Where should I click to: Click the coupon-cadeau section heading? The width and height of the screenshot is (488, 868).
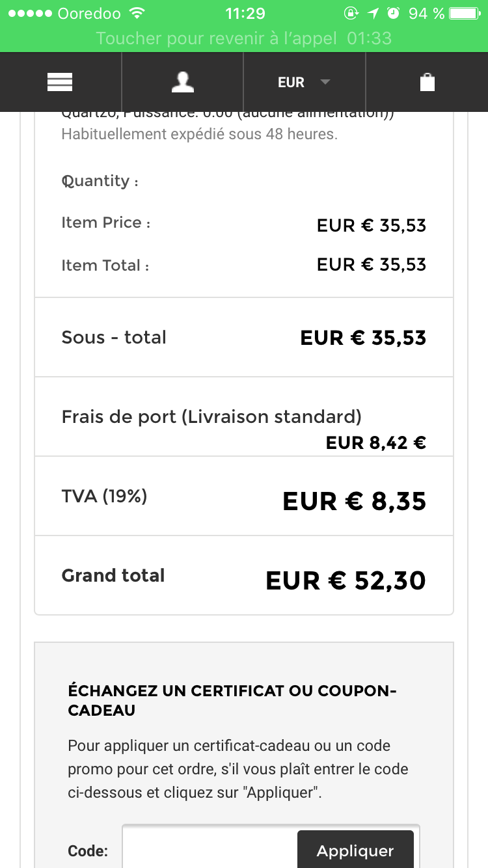point(232,700)
